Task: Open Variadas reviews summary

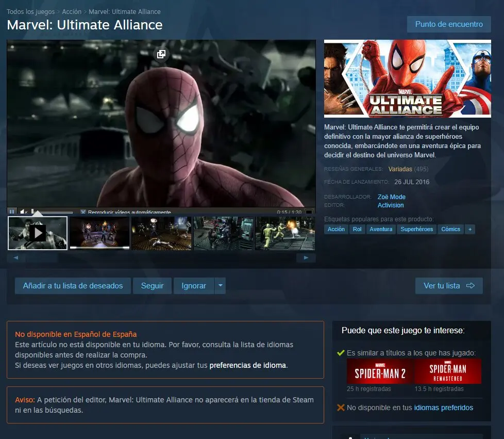Action: tap(400, 169)
